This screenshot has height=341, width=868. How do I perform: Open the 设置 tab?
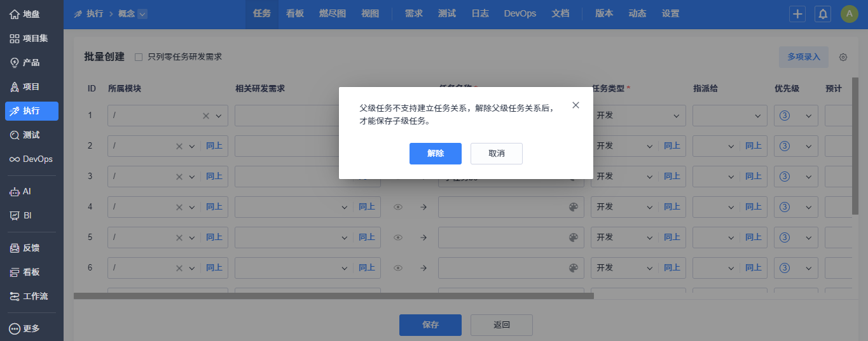670,13
